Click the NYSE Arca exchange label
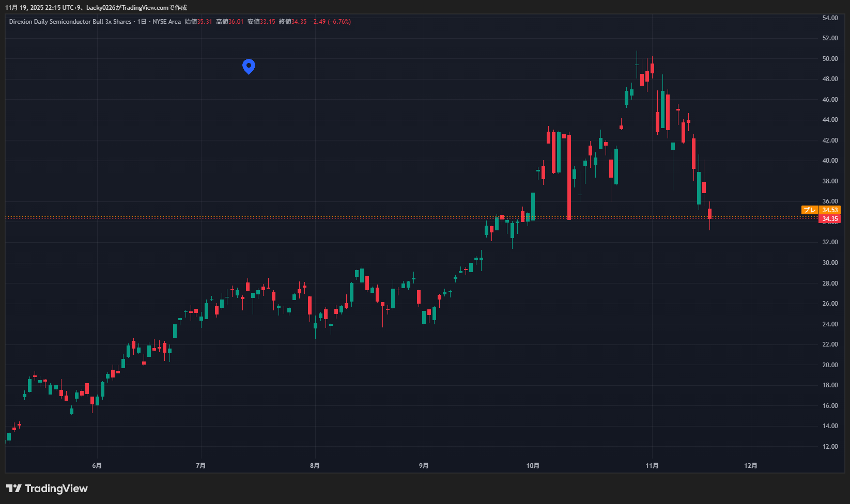The image size is (850, 504). 166,22
